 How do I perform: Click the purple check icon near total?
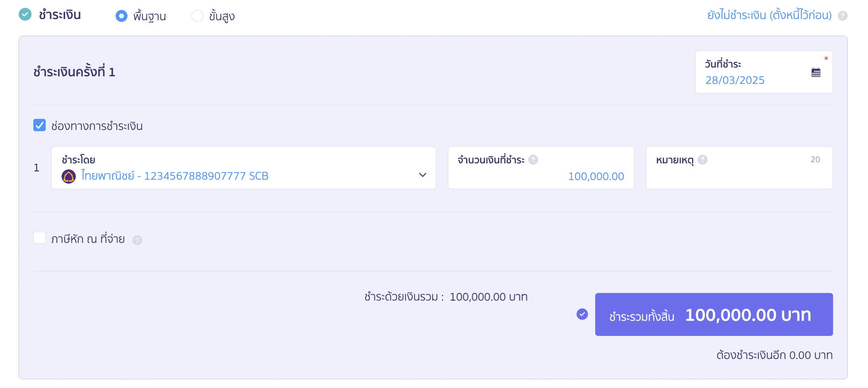tap(582, 314)
